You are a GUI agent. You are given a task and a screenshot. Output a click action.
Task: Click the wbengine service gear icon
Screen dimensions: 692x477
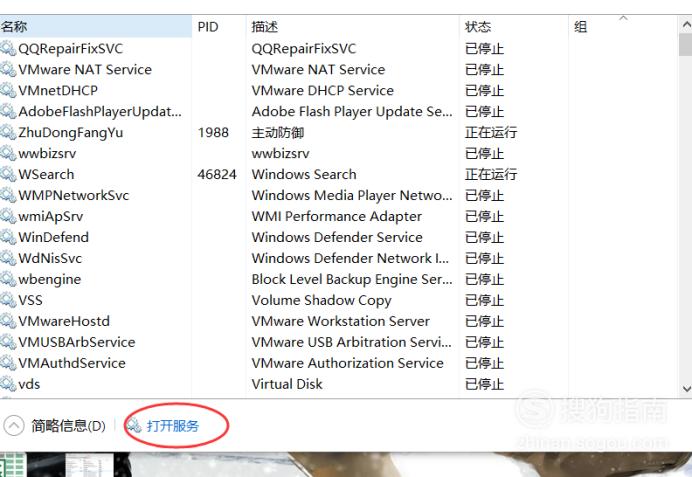(x=8, y=279)
